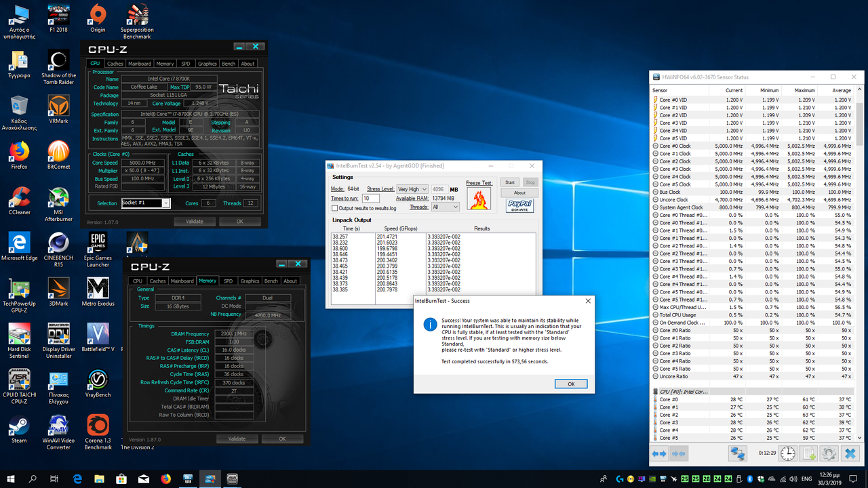Open the Windows Start menu
This screenshot has height=488, width=868.
10,479
